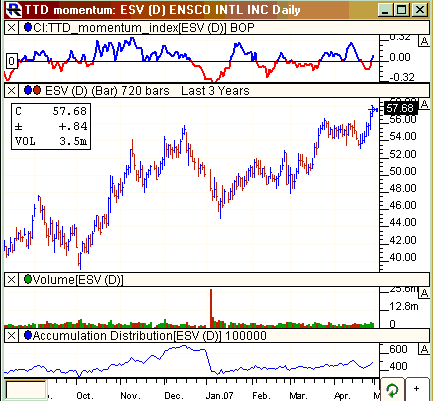This screenshot has width=433, height=401.
Task: Click the Jan.07 date axis label
Action: (x=219, y=396)
